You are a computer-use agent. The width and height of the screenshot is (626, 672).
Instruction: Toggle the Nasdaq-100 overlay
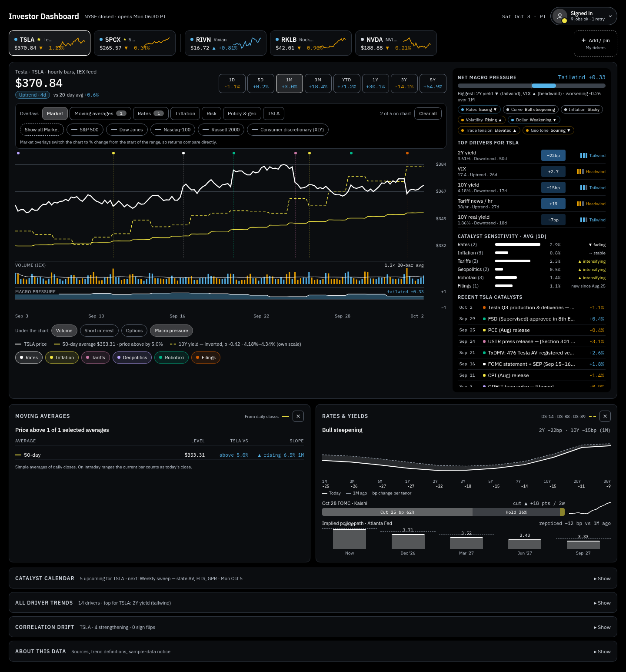pyautogui.click(x=173, y=130)
